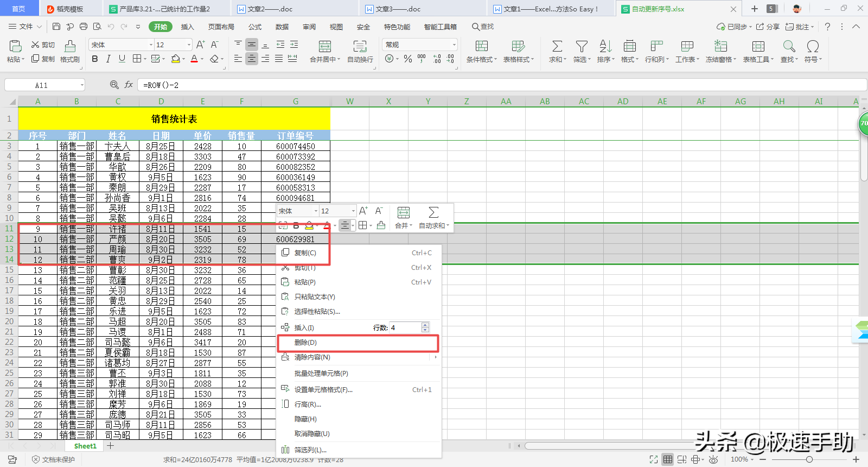Click the Cut (剪切) scissors icon
Viewport: 868px width, 467px height.
coord(35,45)
